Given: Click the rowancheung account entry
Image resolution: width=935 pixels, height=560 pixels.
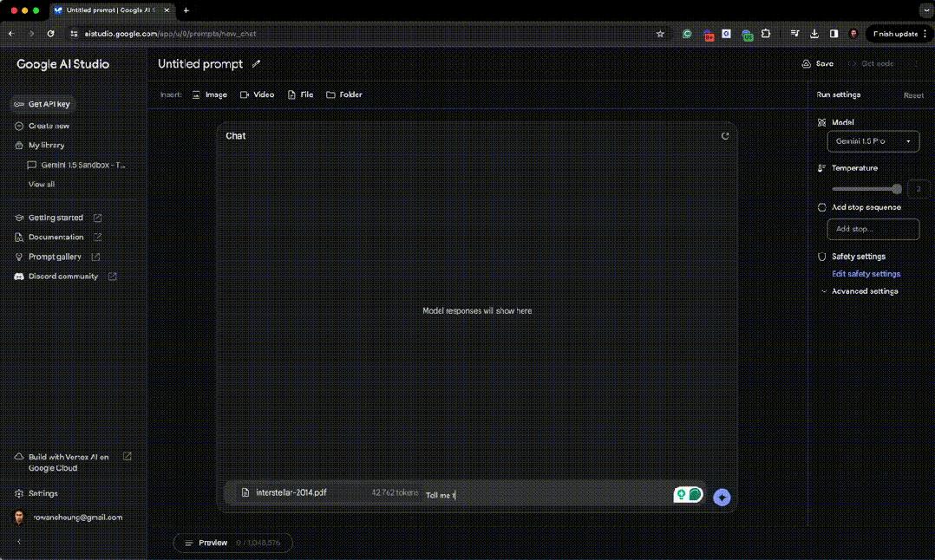Looking at the screenshot, I should [68, 518].
